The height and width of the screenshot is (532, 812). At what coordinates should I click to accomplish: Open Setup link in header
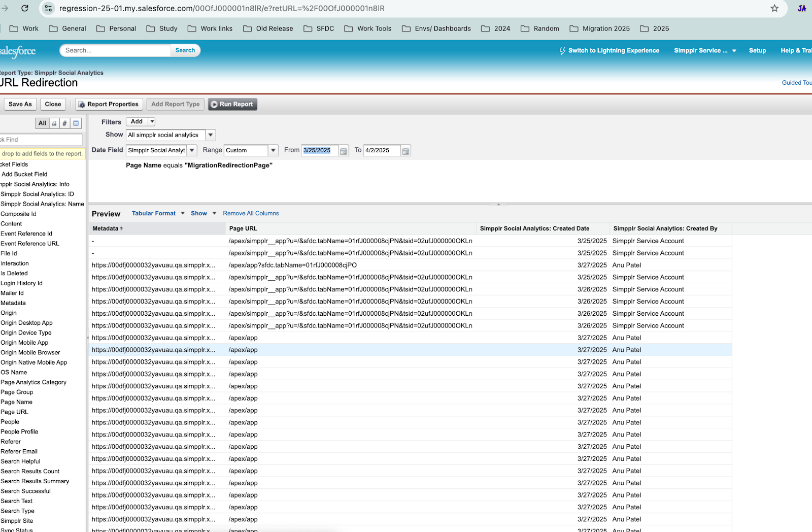click(757, 51)
